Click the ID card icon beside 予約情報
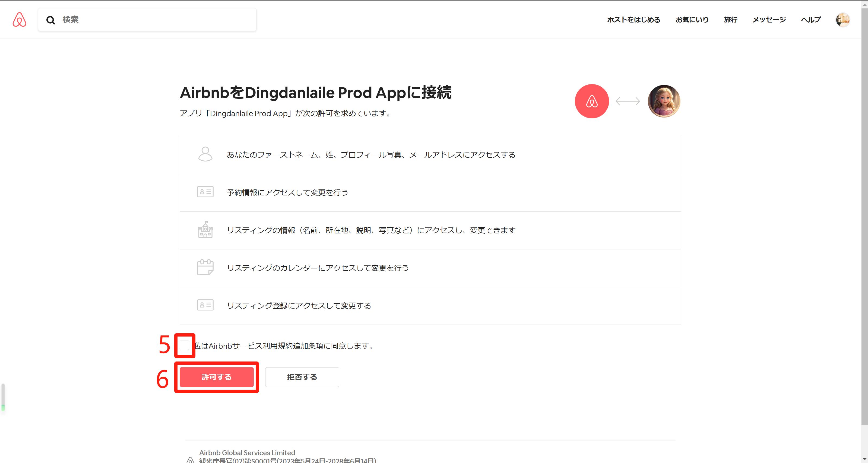Image resolution: width=868 pixels, height=463 pixels. 205,192
